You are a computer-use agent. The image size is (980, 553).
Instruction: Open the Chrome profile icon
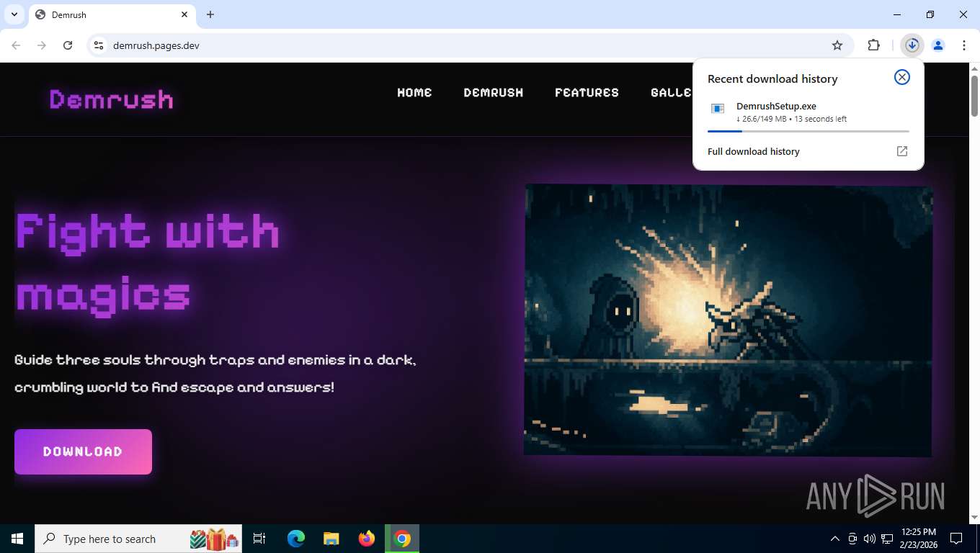(938, 45)
